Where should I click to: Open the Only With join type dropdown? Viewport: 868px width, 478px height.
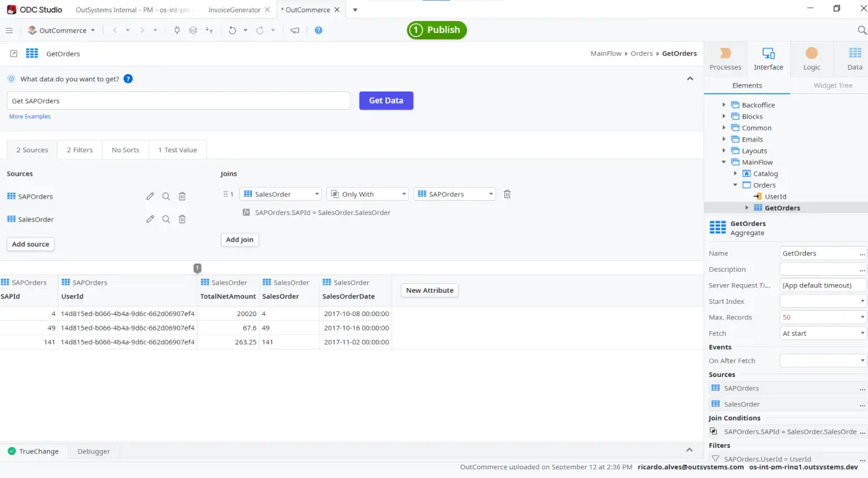367,193
